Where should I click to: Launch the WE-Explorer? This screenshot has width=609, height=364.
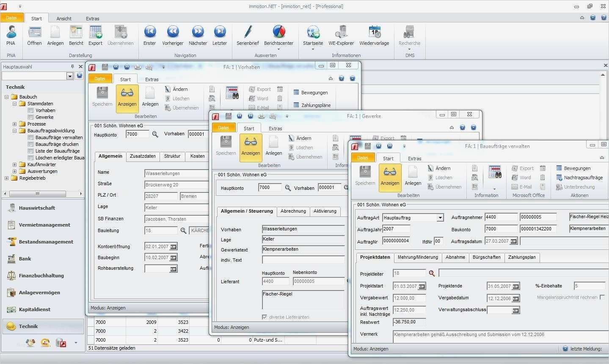click(x=341, y=36)
